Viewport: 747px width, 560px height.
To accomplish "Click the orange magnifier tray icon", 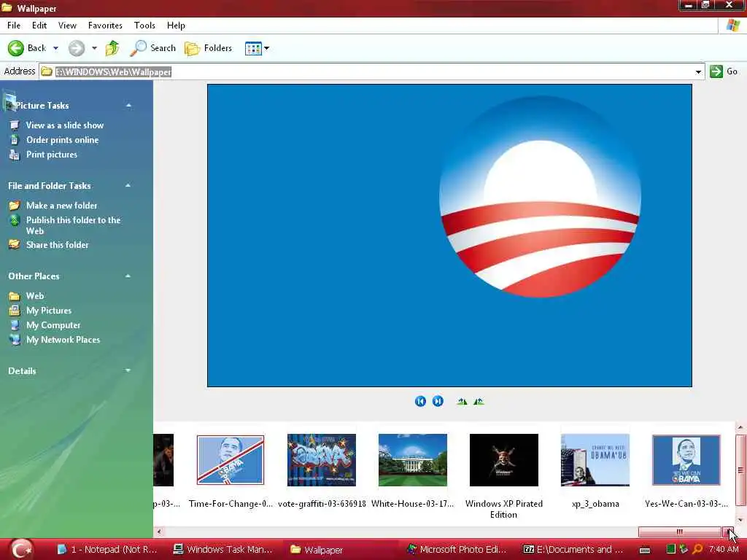I will tap(698, 550).
